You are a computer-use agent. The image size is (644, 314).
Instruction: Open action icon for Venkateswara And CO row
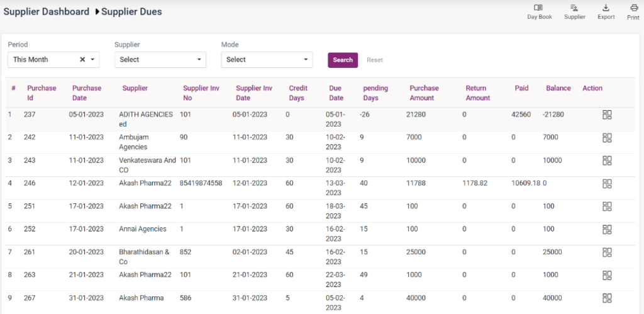tap(607, 160)
